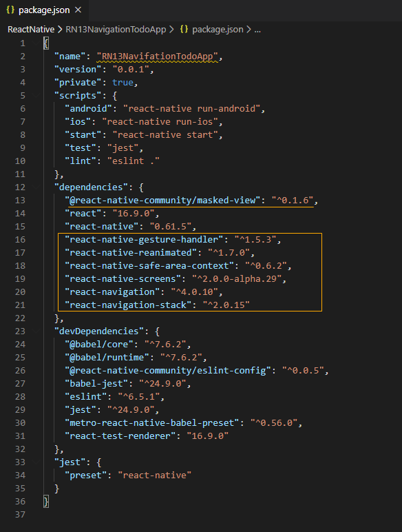Click the "^1.5.3" version value
This screenshot has height=532, width=402.
[x=255, y=240]
